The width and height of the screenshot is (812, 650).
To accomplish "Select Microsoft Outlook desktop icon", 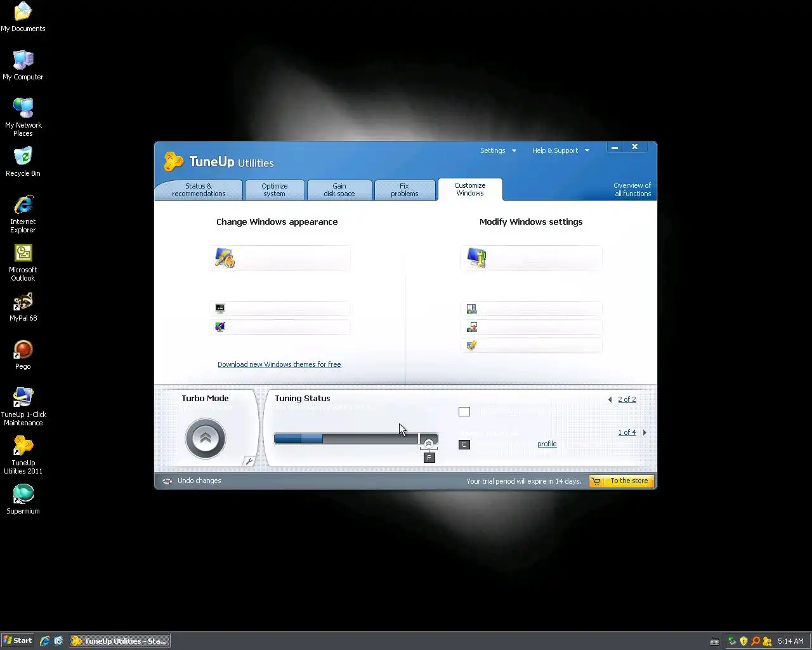I will [23, 262].
